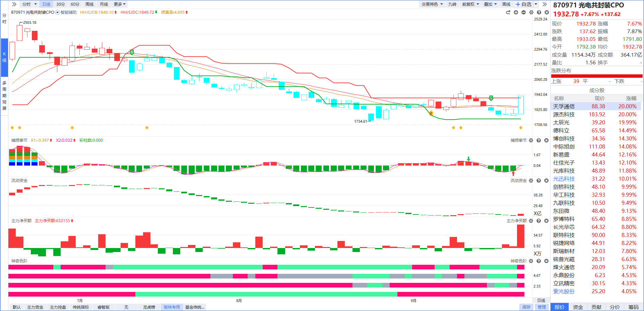Click the first star event marker below chart

click(12, 128)
